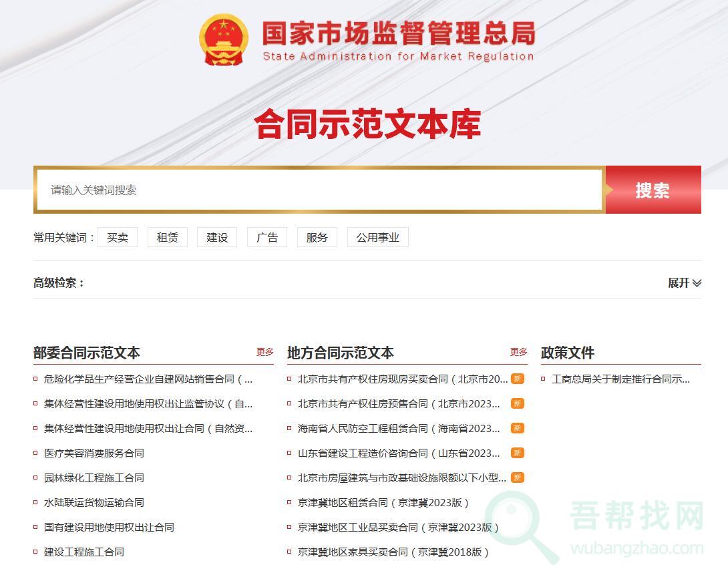Click the national emblem logo icon
Image resolution: width=728 pixels, height=577 pixels.
click(224, 39)
